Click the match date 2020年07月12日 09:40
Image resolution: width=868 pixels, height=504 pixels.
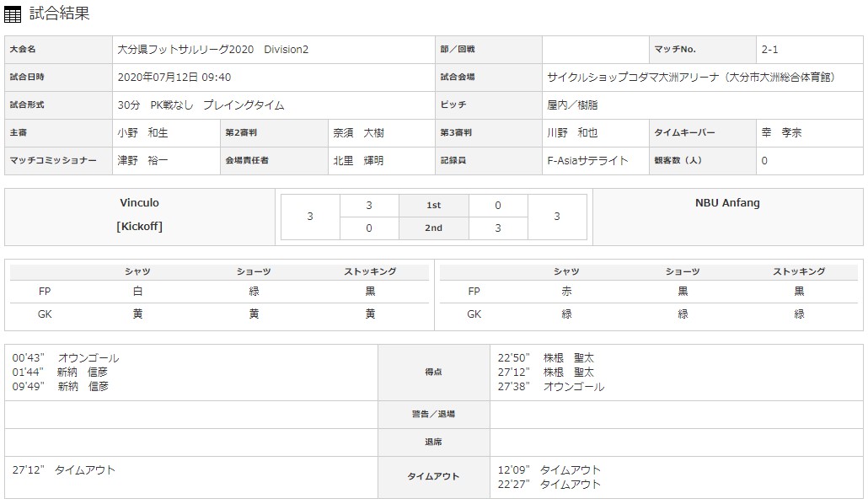click(174, 78)
